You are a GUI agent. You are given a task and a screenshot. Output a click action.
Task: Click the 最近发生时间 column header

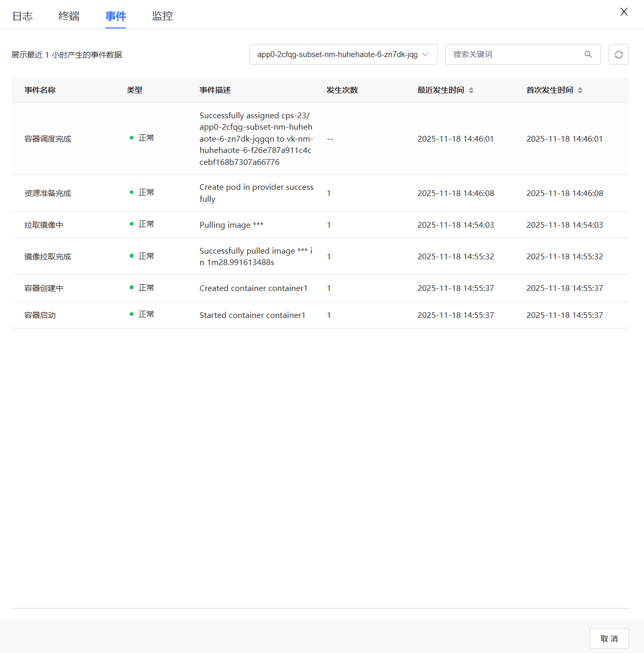tap(441, 90)
